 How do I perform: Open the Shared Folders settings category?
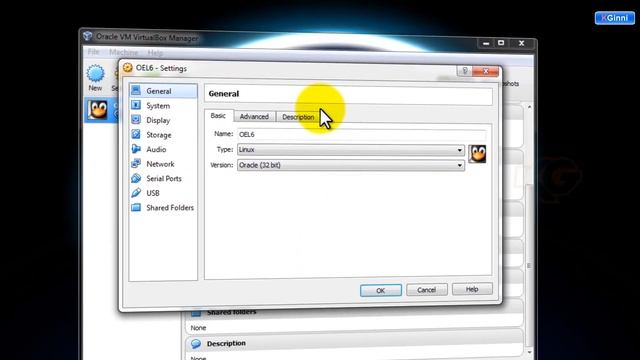click(163, 208)
